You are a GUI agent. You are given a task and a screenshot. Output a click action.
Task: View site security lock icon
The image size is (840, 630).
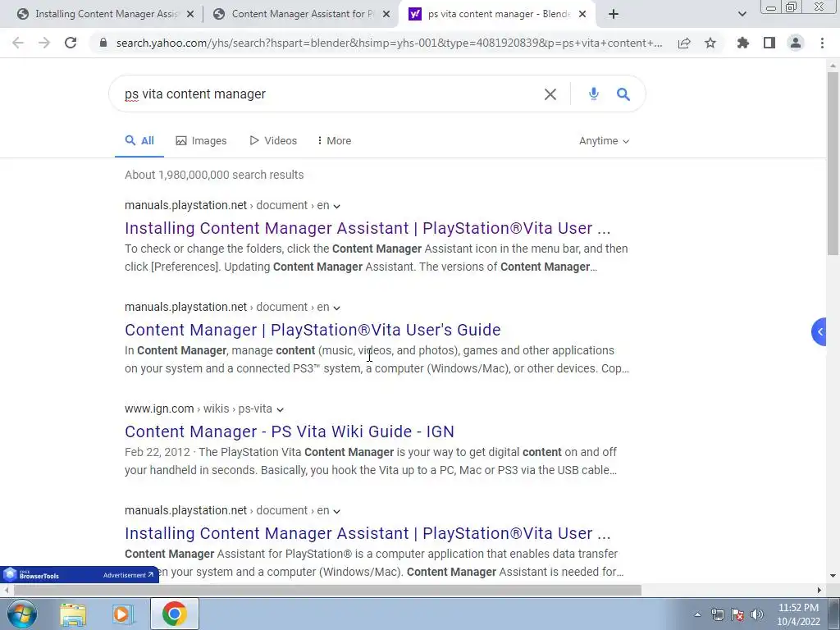[x=103, y=43]
